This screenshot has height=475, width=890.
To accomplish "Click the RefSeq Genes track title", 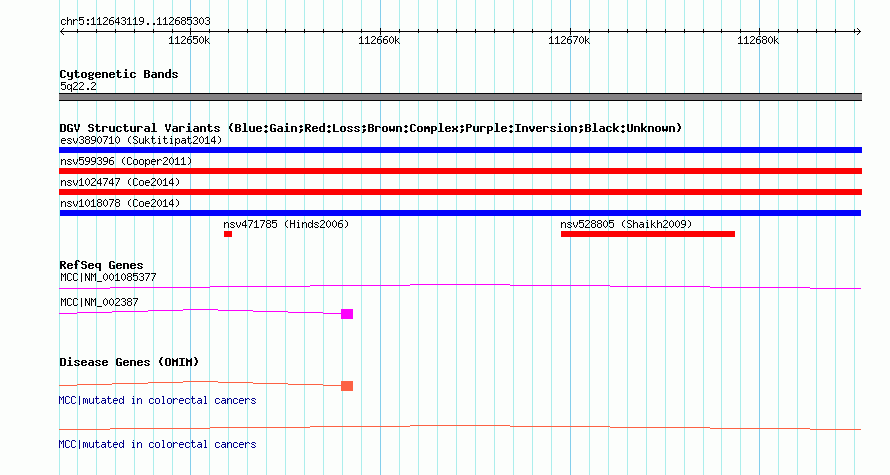I will point(101,265).
